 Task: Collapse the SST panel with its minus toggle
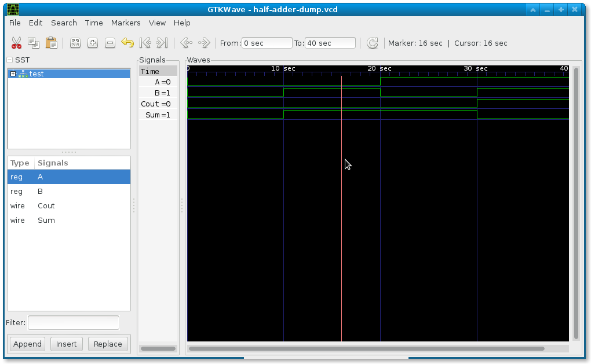(10, 60)
